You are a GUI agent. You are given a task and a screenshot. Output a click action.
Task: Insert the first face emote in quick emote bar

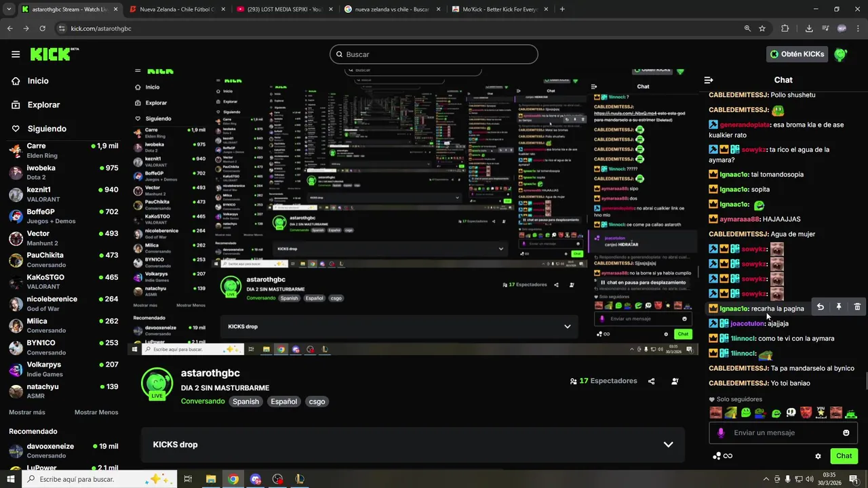click(715, 413)
